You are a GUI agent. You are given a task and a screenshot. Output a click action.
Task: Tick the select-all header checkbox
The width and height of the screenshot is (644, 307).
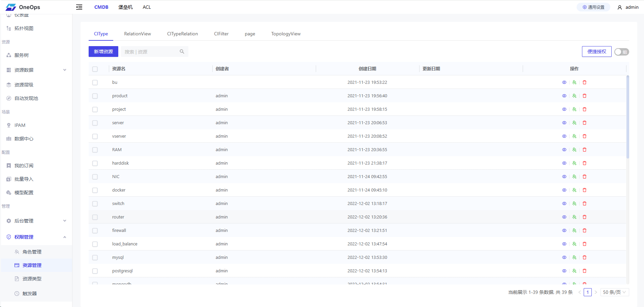[95, 69]
